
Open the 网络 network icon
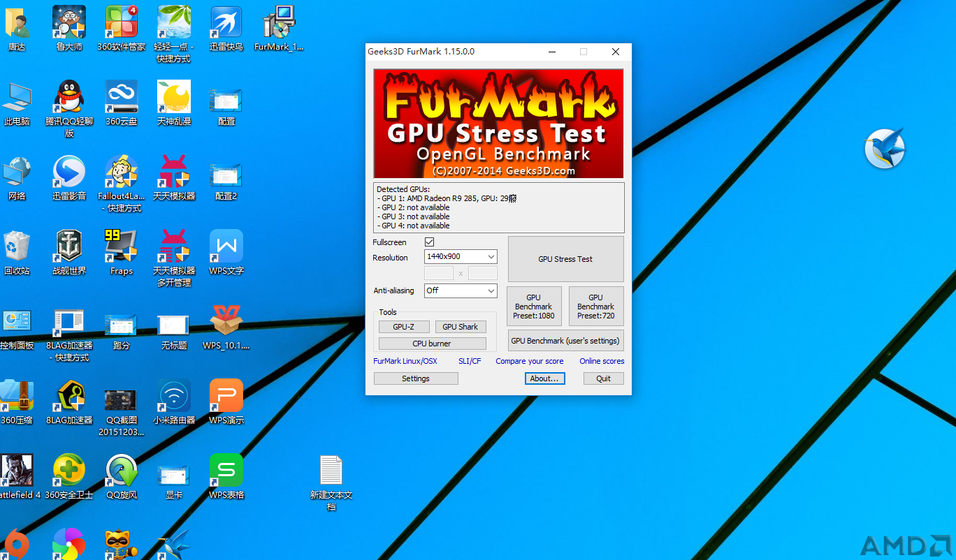point(17,172)
